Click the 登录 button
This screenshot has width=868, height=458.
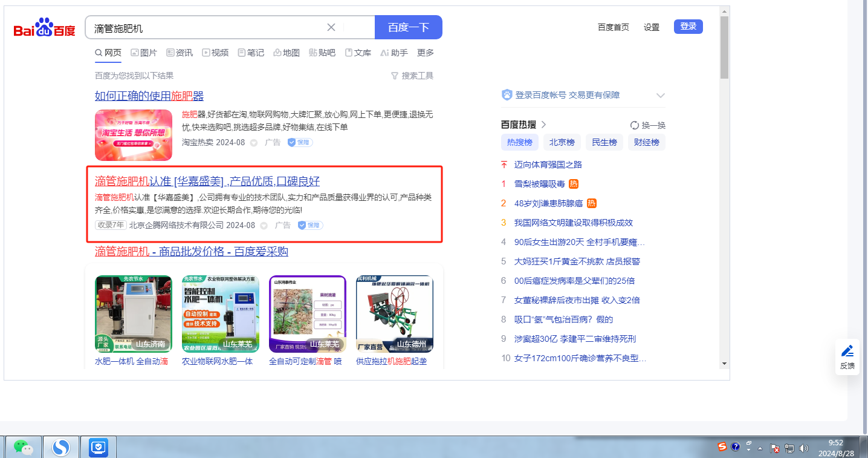point(688,27)
